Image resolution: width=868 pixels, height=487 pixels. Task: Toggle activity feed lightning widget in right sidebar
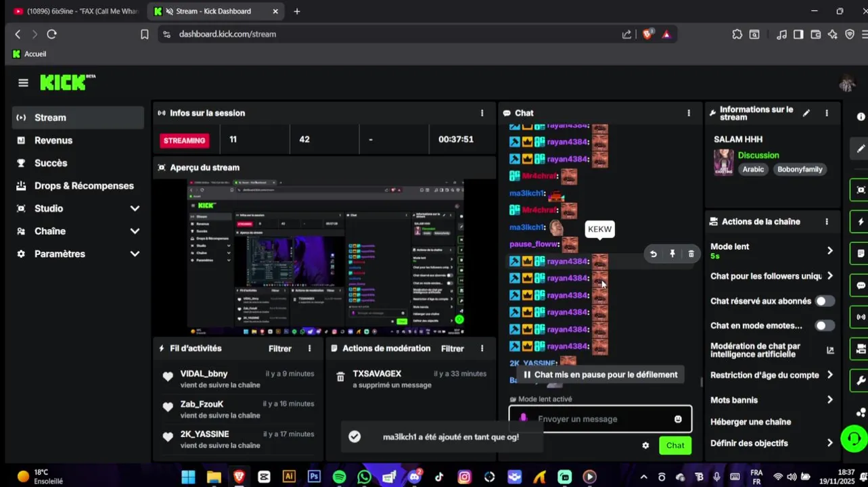pos(860,222)
